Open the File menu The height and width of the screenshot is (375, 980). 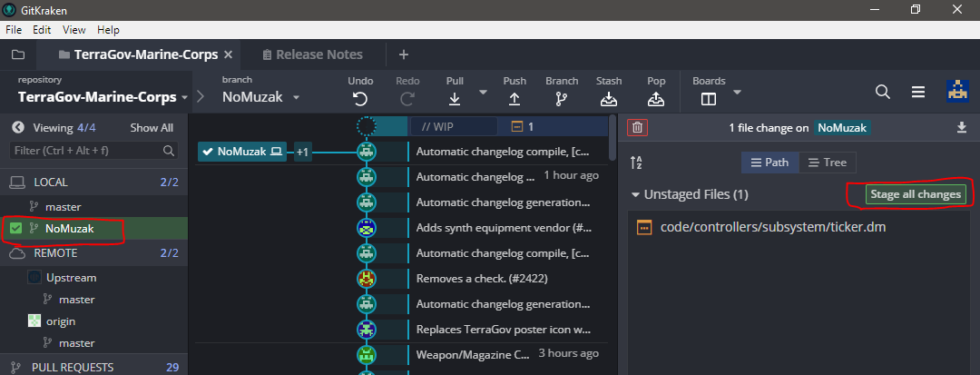(14, 30)
